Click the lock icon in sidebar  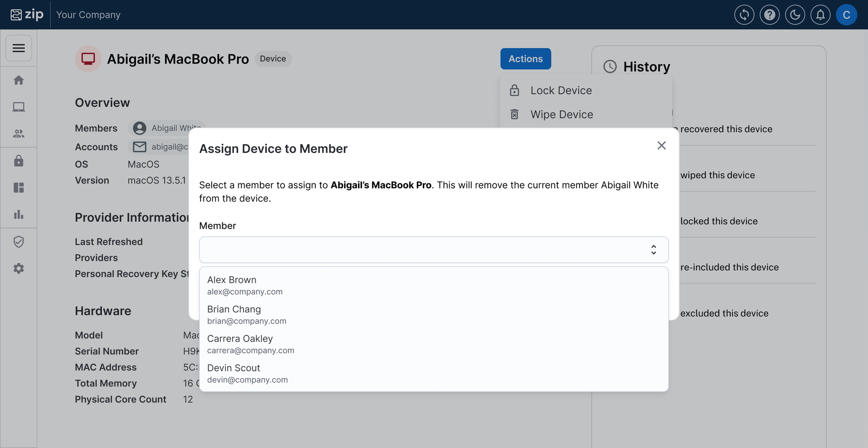click(x=19, y=161)
